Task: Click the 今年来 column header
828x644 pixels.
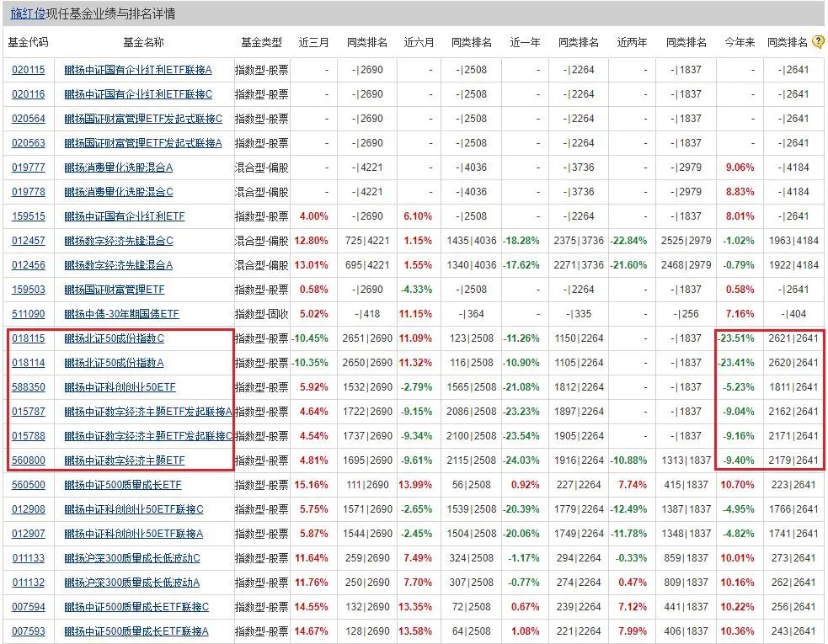Action: [739, 42]
